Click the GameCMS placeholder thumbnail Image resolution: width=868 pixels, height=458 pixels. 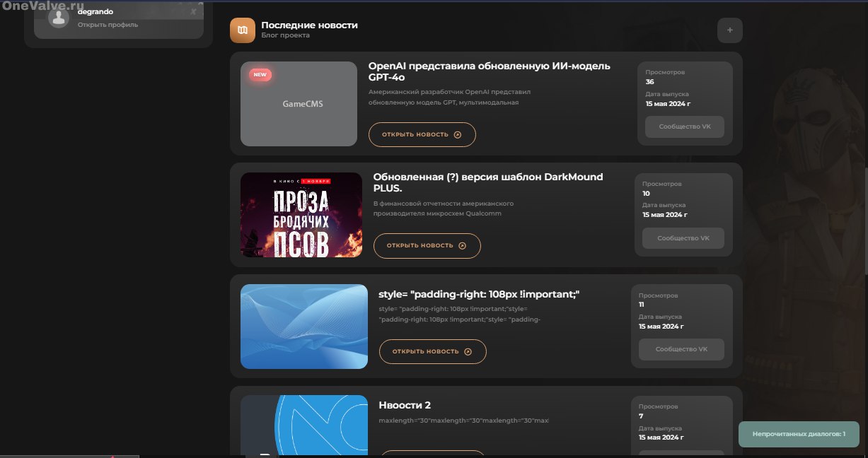pos(299,104)
